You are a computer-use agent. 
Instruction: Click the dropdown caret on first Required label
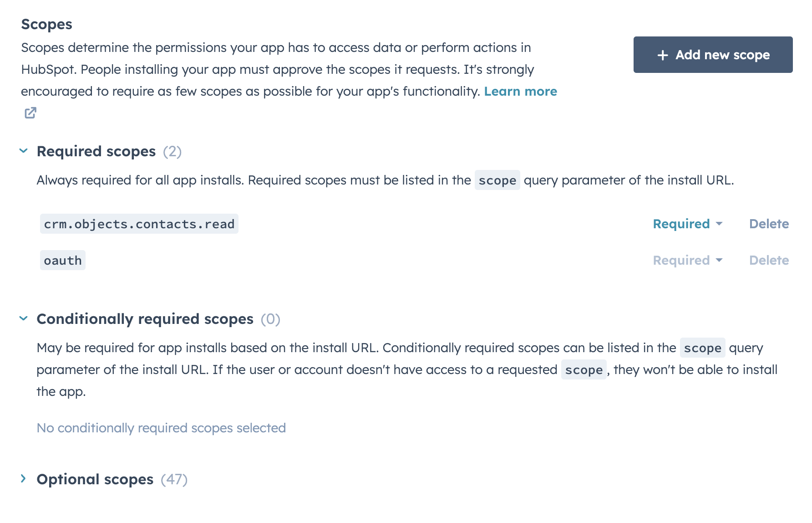719,224
